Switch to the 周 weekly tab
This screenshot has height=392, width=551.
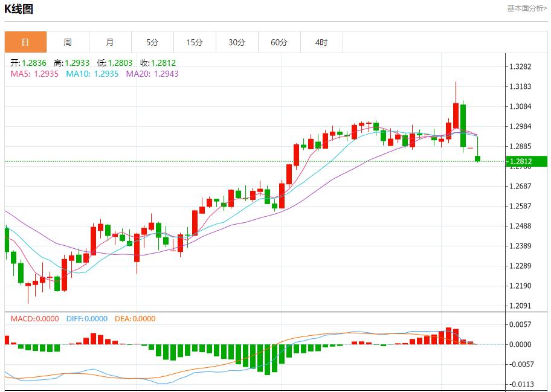(68, 42)
